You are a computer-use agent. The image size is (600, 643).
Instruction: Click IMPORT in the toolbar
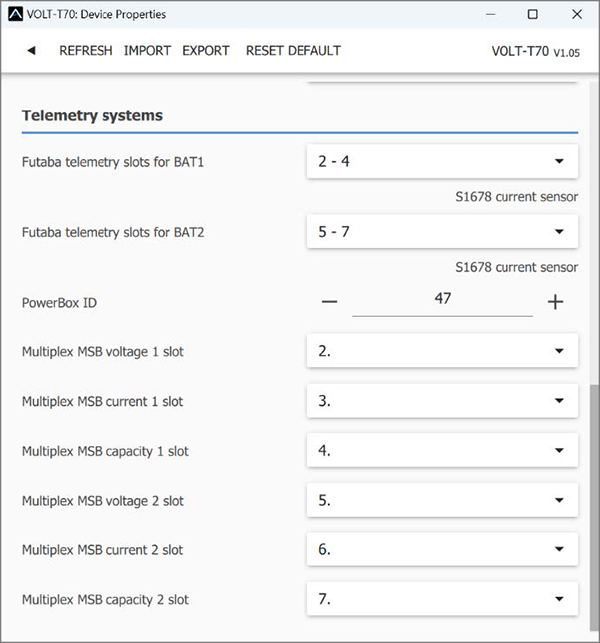point(147,51)
